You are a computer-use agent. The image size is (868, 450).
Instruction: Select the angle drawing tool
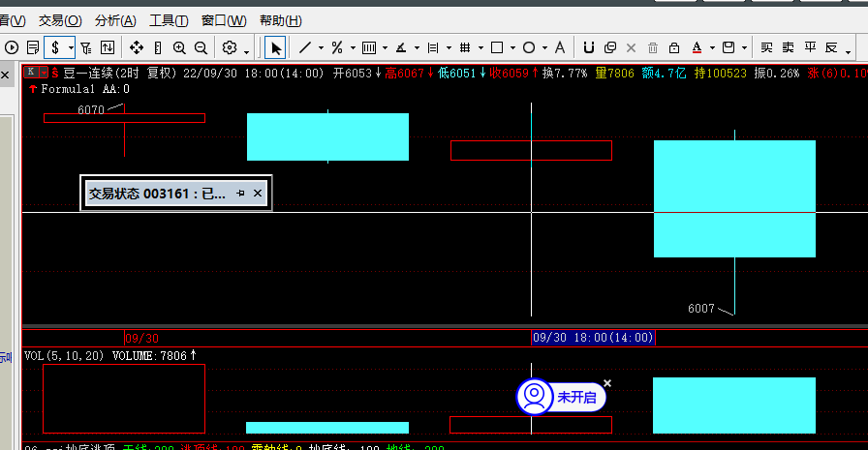(x=401, y=48)
